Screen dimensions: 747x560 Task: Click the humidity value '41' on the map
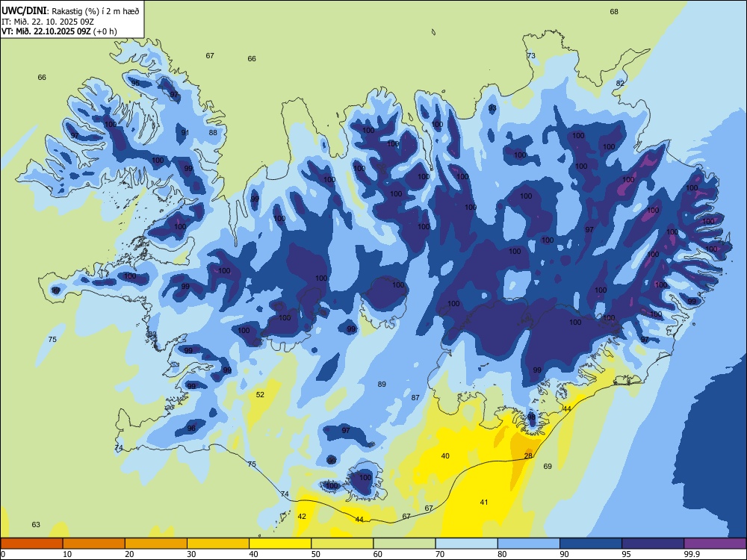[x=484, y=502]
